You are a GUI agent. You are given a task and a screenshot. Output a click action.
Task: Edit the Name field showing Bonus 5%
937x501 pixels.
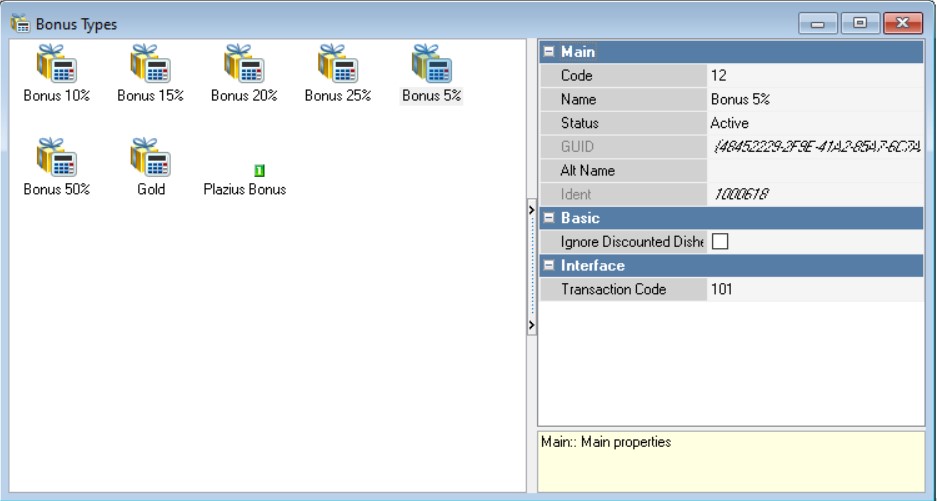pos(814,100)
